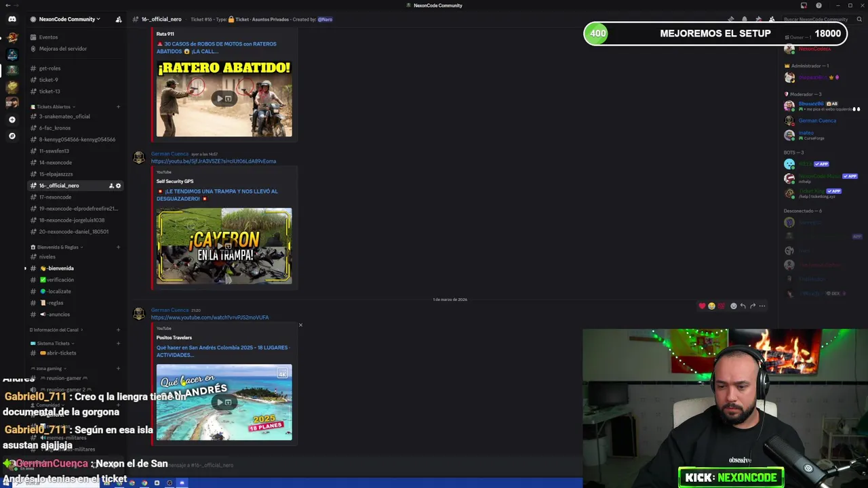This screenshot has height=488, width=868.
Task: Open the anuncios channel
Action: click(54, 314)
